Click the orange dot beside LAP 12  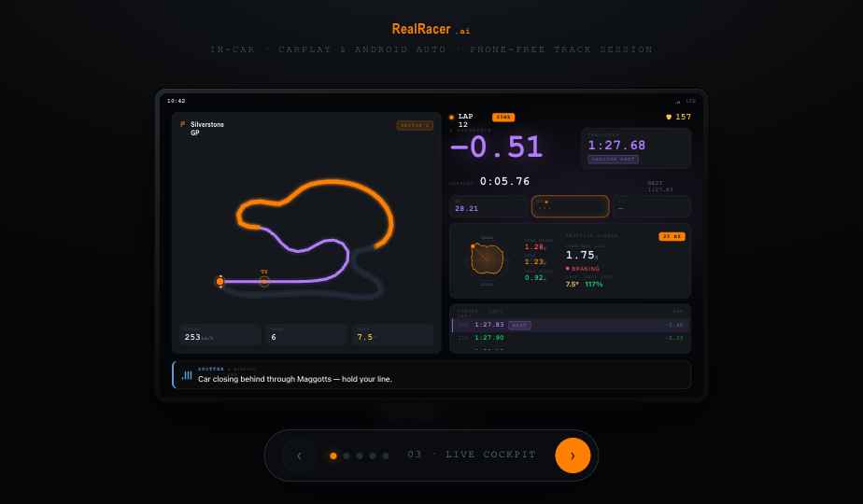[x=452, y=118]
